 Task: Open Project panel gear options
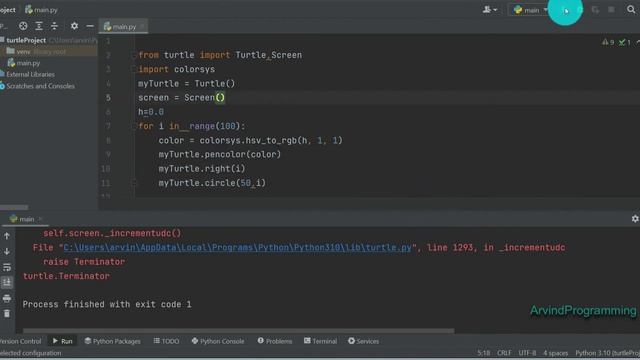[x=74, y=26]
